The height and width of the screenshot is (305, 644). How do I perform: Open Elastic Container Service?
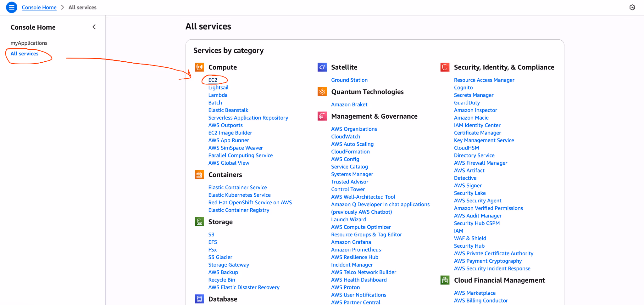[238, 187]
